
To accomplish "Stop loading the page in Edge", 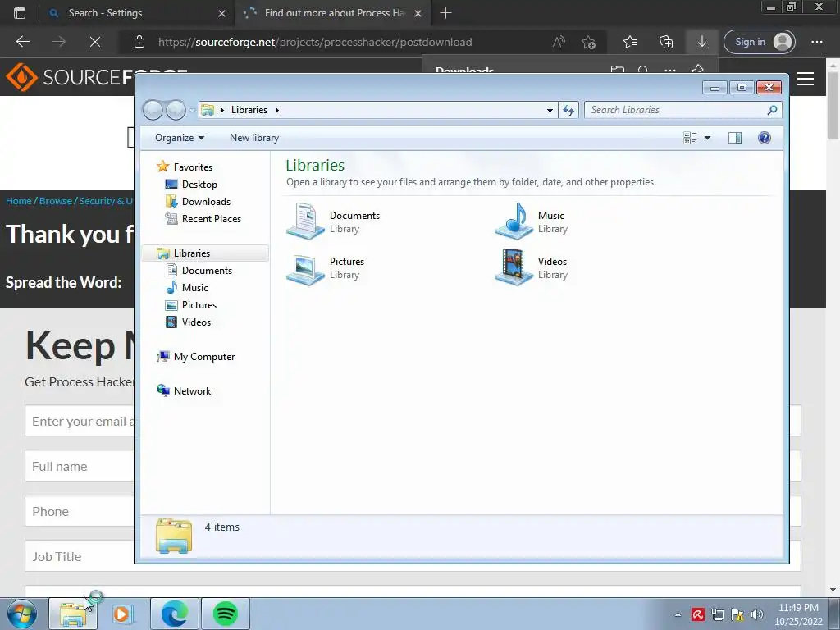I will click(x=95, y=42).
